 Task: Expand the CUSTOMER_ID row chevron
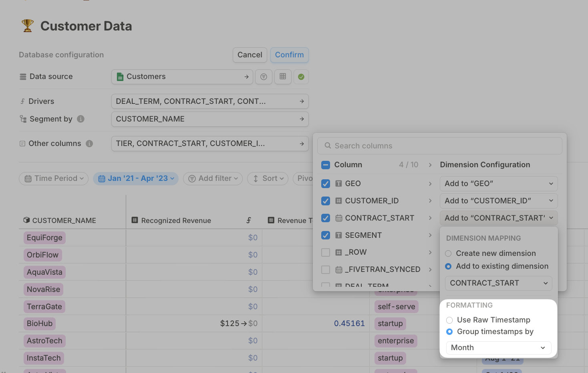[430, 201]
